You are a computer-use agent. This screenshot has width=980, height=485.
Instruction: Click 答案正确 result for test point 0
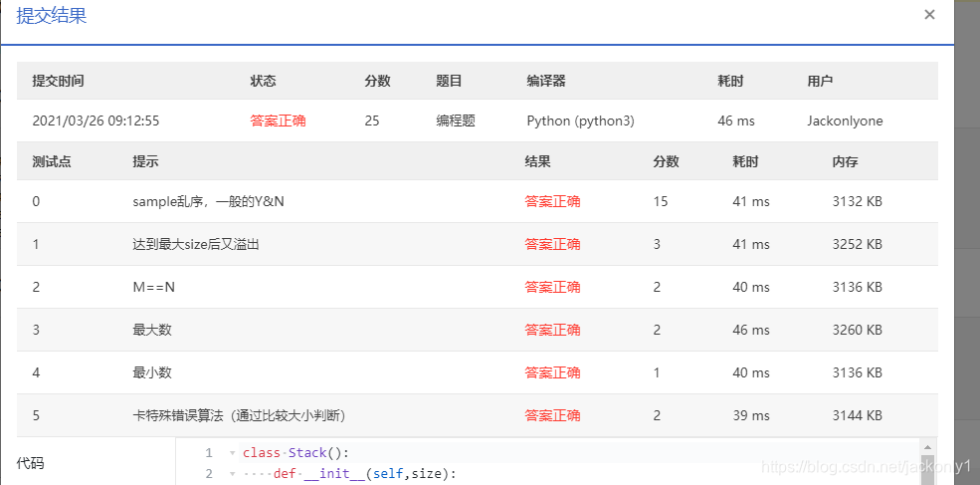click(x=552, y=201)
